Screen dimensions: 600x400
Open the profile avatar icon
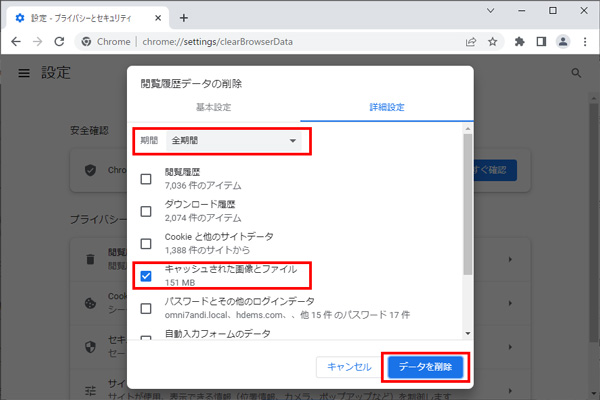563,41
